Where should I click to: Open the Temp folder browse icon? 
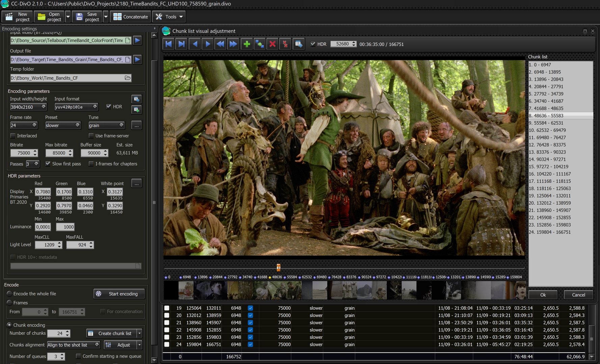pos(128,78)
